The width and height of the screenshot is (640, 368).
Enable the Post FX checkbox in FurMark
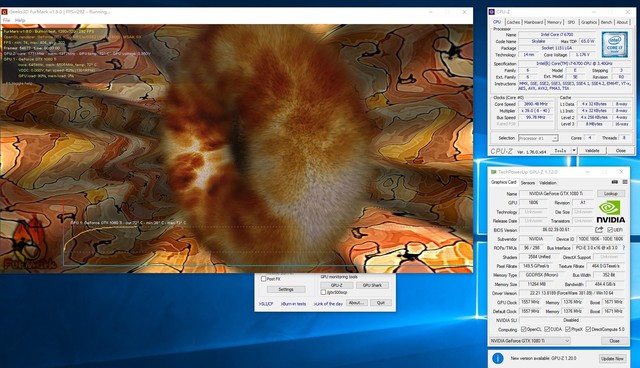(x=263, y=279)
